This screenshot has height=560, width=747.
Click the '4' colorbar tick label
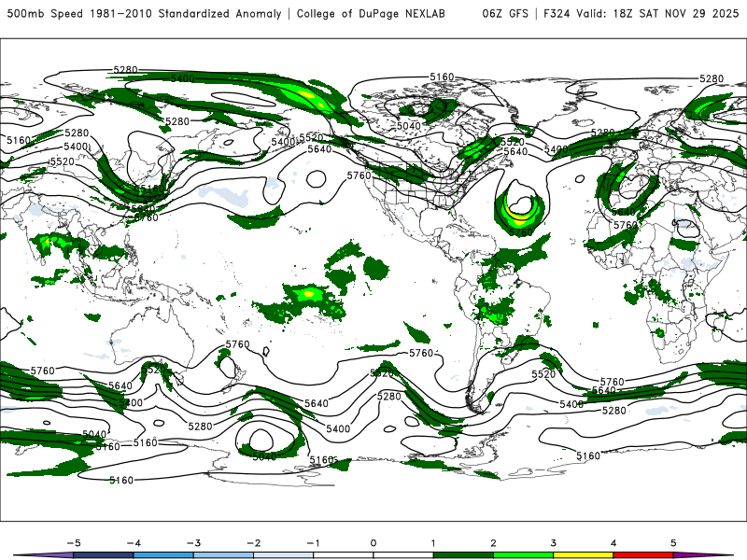pyautogui.click(x=613, y=543)
